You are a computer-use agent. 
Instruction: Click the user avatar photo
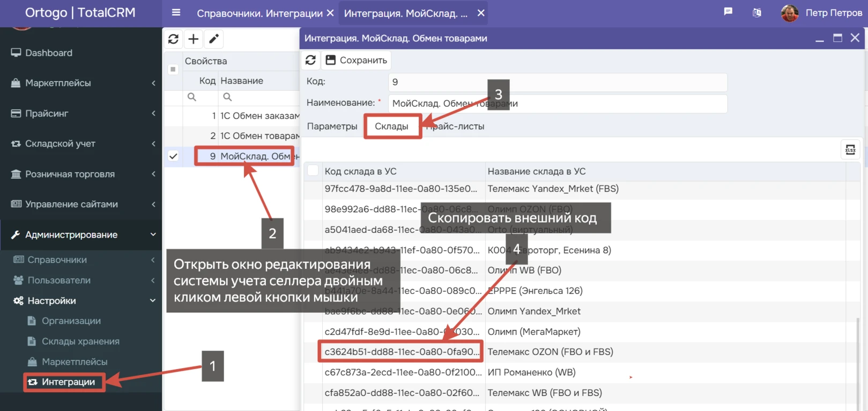(x=790, y=13)
